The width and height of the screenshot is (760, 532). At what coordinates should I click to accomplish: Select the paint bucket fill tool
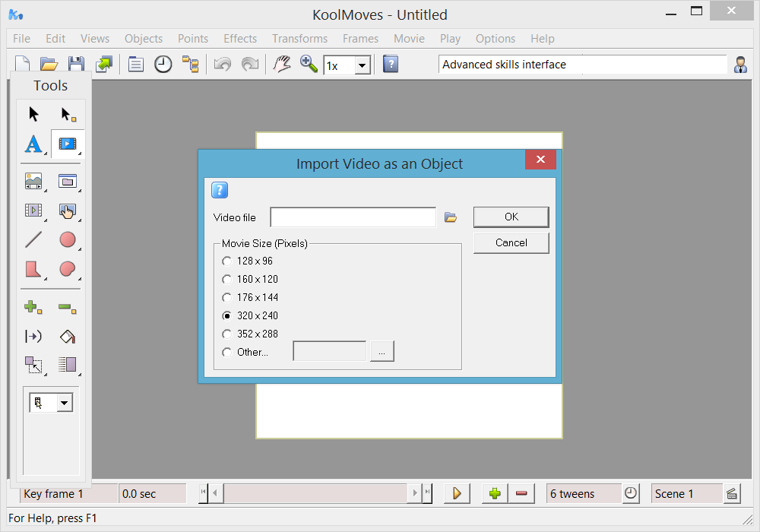click(x=68, y=336)
